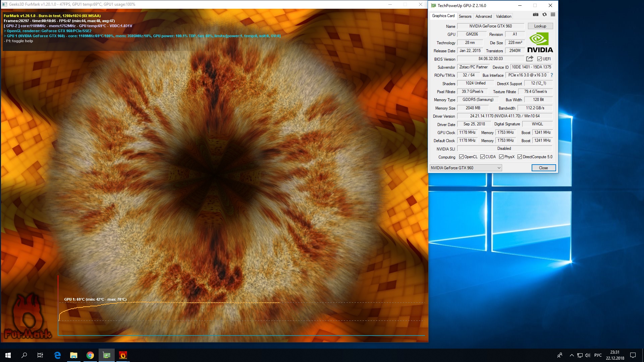Minimize the FurMark window

tap(390, 4)
